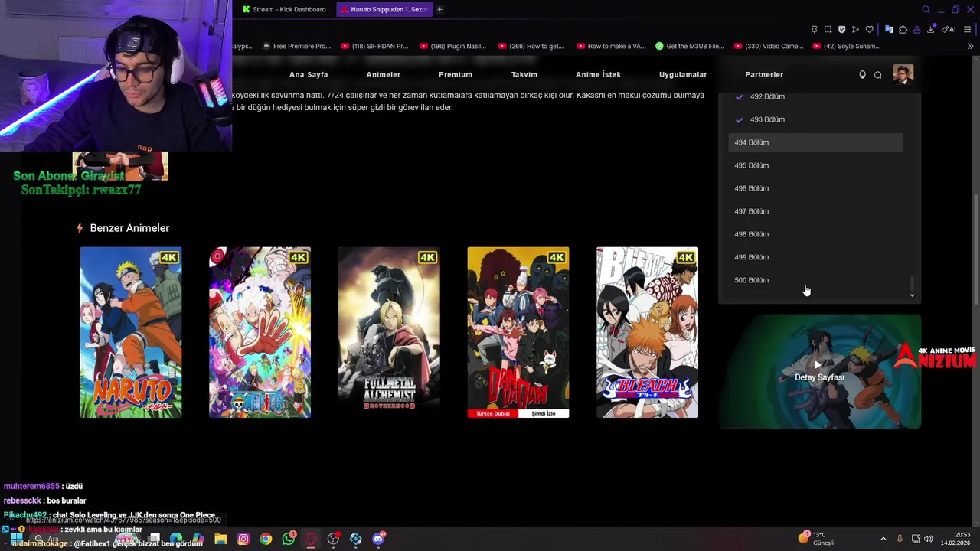Screen dimensions: 980x551
Task: Select episode 495 Bölüm
Action: [x=816, y=165]
